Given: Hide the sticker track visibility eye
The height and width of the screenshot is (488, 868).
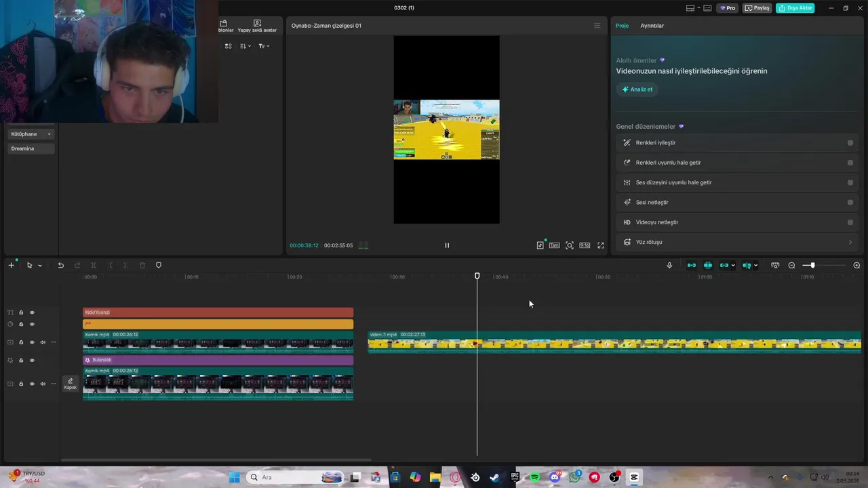Looking at the screenshot, I should (32, 324).
